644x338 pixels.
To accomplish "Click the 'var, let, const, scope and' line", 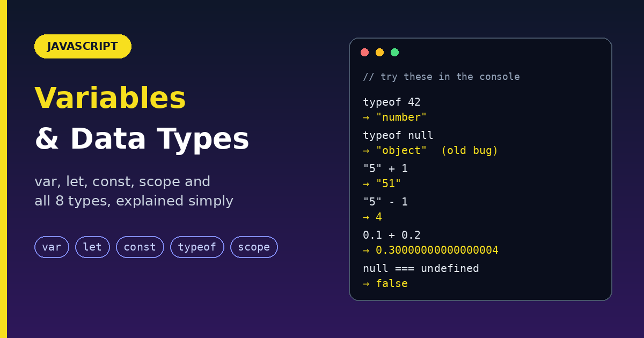I will [x=122, y=182].
